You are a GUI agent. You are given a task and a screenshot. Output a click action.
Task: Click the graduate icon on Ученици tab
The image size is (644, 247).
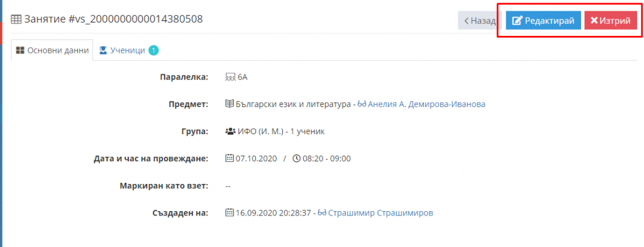pos(103,50)
